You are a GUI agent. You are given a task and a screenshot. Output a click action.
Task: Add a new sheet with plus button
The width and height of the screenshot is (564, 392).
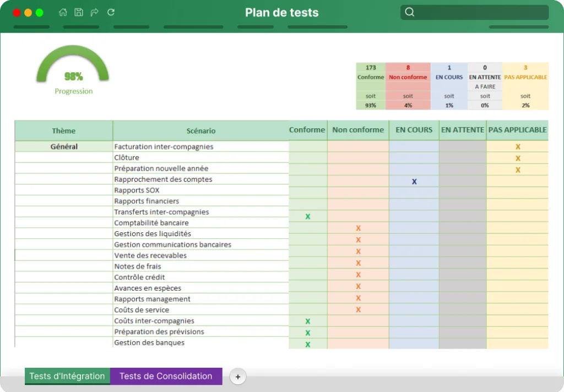(238, 377)
